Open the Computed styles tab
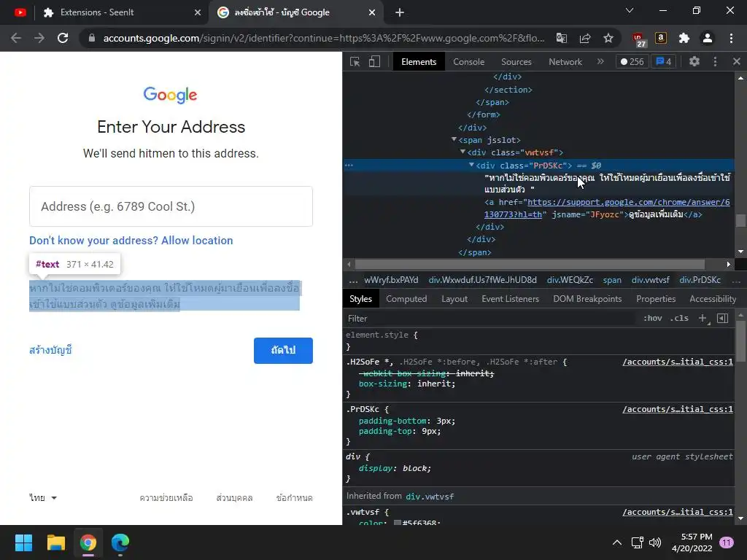This screenshot has height=560, width=747. tap(406, 299)
